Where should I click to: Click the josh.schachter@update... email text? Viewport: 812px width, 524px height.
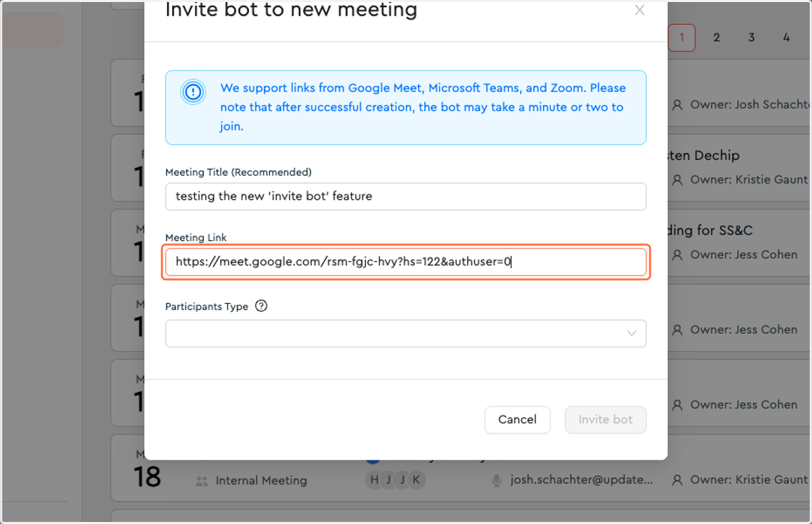pos(582,480)
